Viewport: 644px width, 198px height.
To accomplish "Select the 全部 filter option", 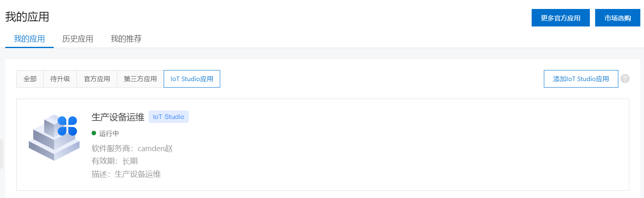I will (30, 79).
